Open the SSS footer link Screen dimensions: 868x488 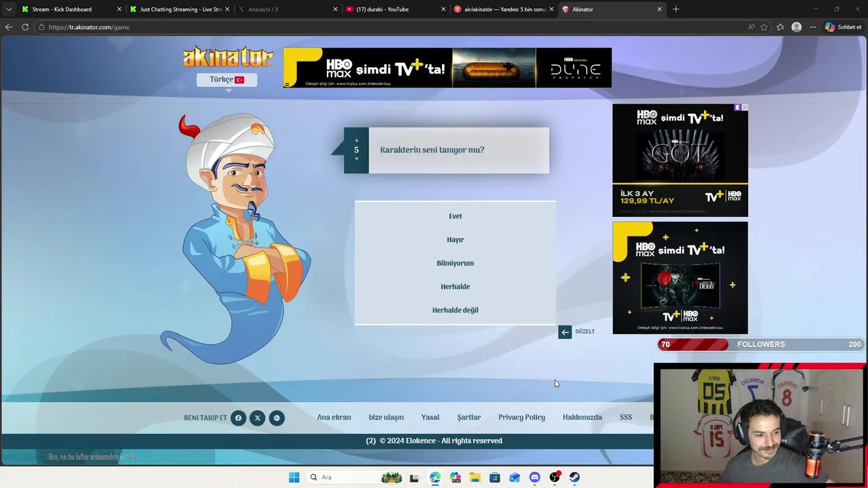coord(626,418)
